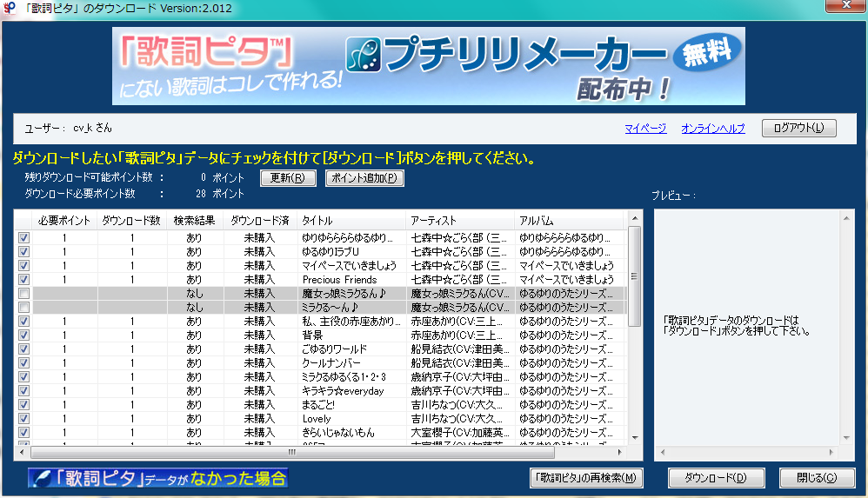Sort by the ダウンロード数 column header
This screenshot has height=498, width=868.
(x=131, y=220)
